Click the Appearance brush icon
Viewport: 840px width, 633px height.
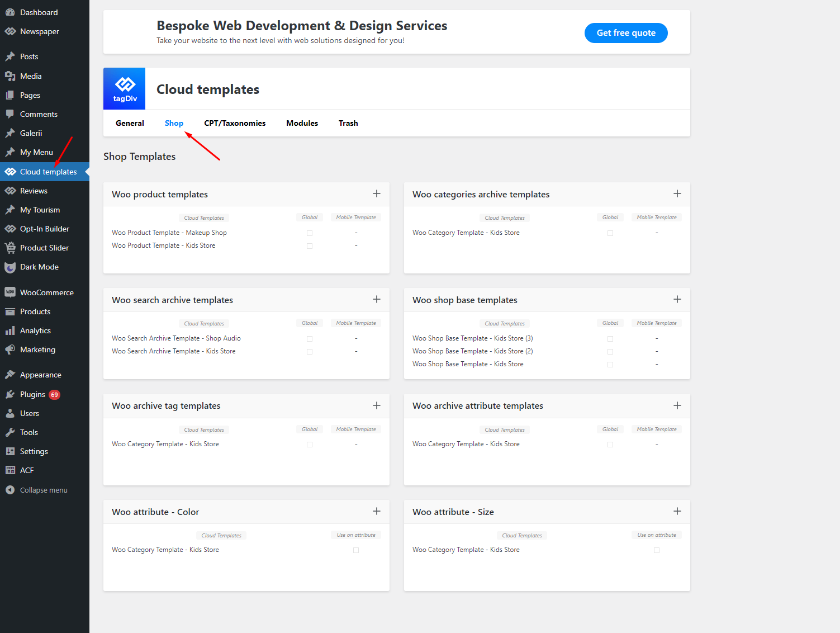10,375
